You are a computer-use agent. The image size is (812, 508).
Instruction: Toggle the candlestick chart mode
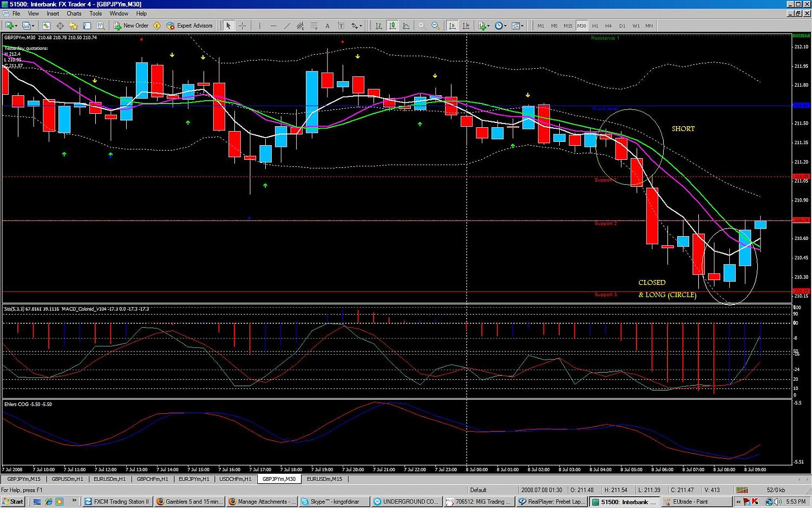tap(392, 25)
